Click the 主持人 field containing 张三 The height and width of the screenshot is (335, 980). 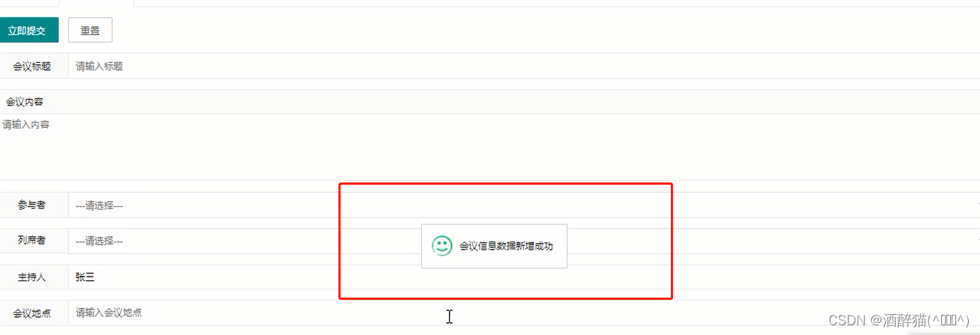[x=524, y=277]
